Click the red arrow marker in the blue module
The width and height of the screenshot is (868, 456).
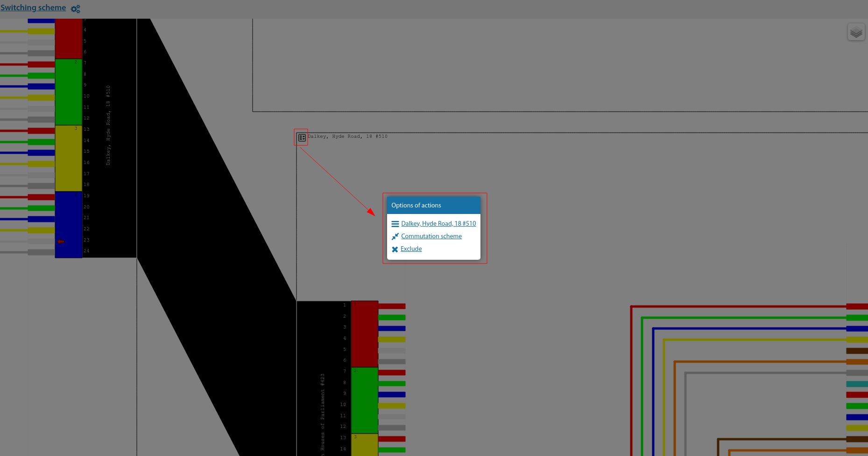point(61,242)
